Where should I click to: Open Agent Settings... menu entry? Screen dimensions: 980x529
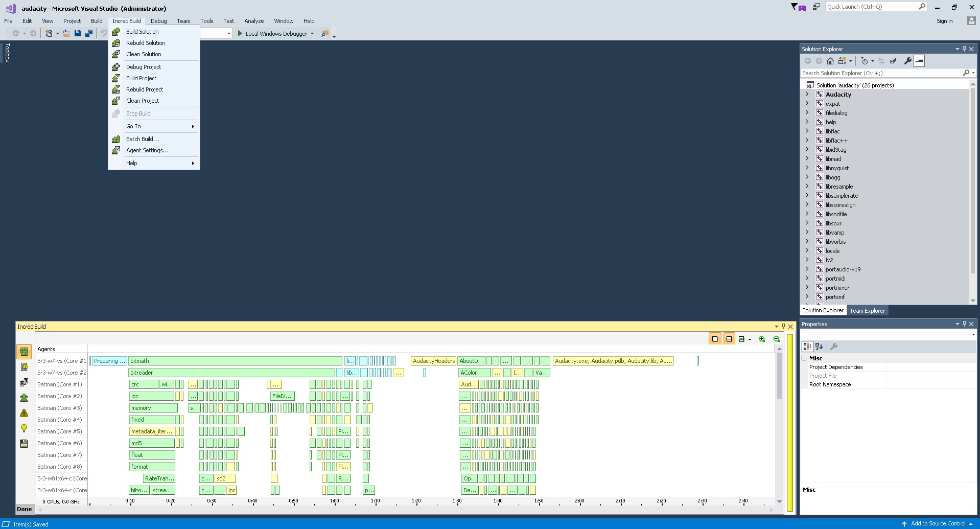154,150
